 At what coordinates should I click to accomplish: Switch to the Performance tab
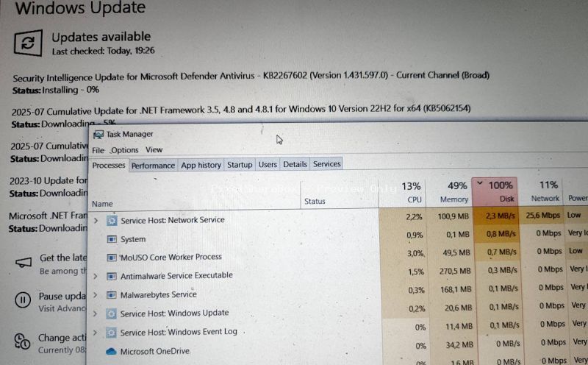153,166
